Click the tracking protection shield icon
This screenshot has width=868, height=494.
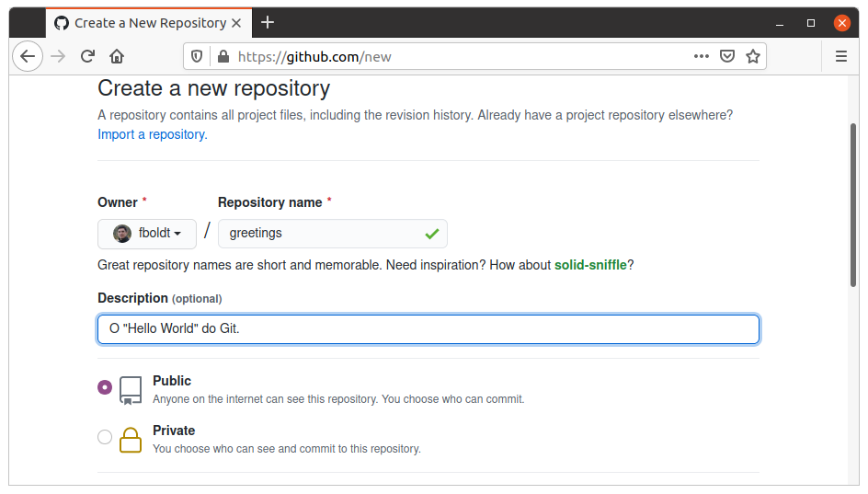pos(197,56)
